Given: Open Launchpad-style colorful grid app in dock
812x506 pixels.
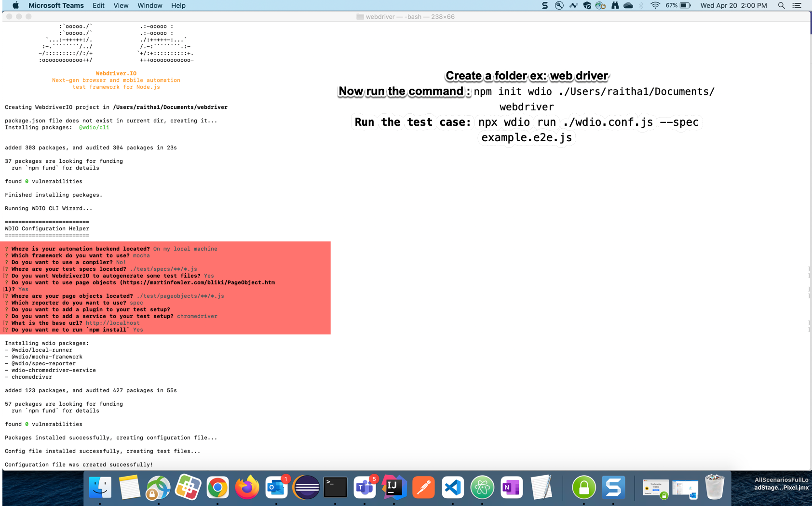Looking at the screenshot, I should point(188,488).
